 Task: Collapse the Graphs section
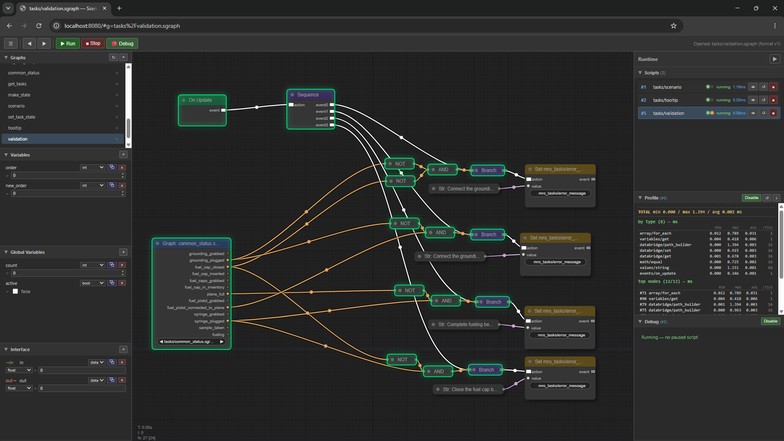[6, 58]
